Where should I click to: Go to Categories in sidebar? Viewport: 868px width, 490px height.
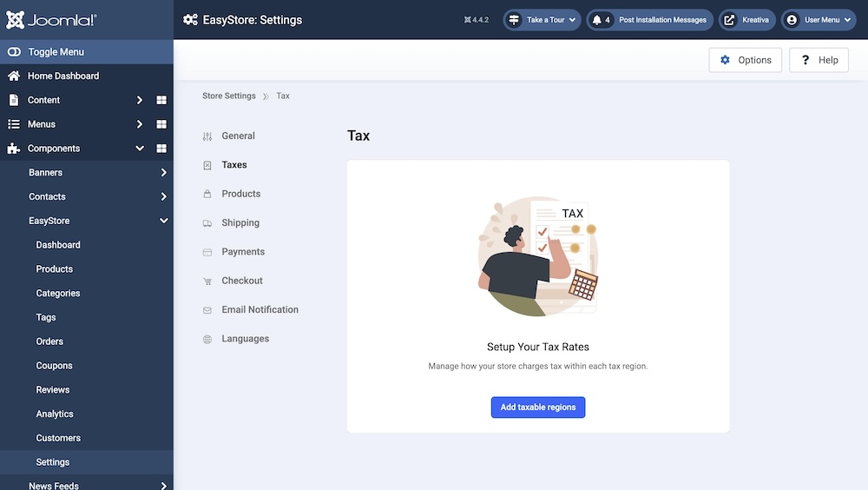point(58,294)
